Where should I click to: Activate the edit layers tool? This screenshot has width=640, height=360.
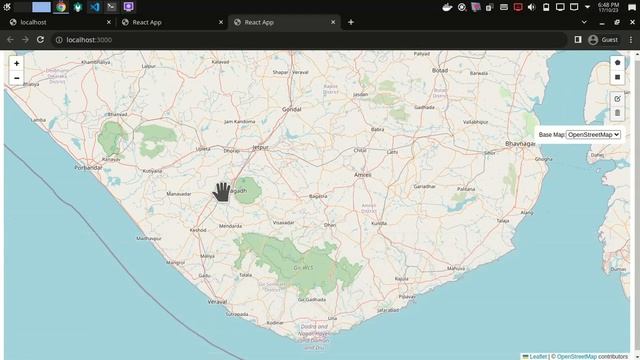click(x=617, y=99)
